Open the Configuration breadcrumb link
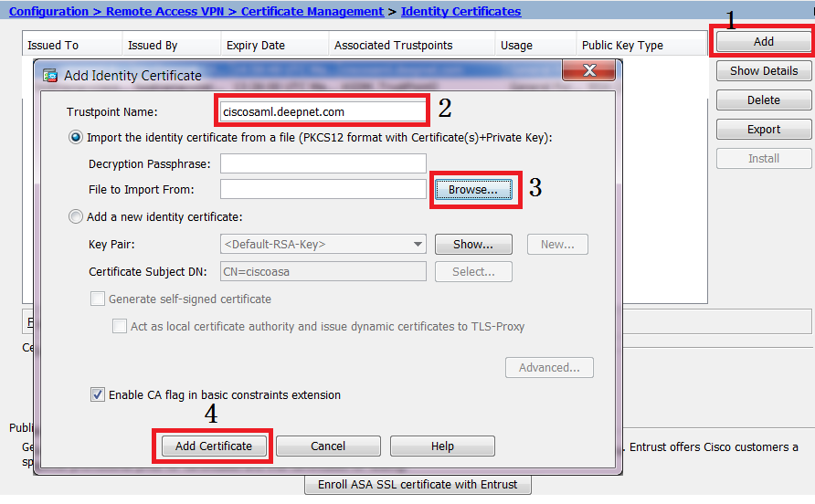The height and width of the screenshot is (504, 815). coord(48,12)
